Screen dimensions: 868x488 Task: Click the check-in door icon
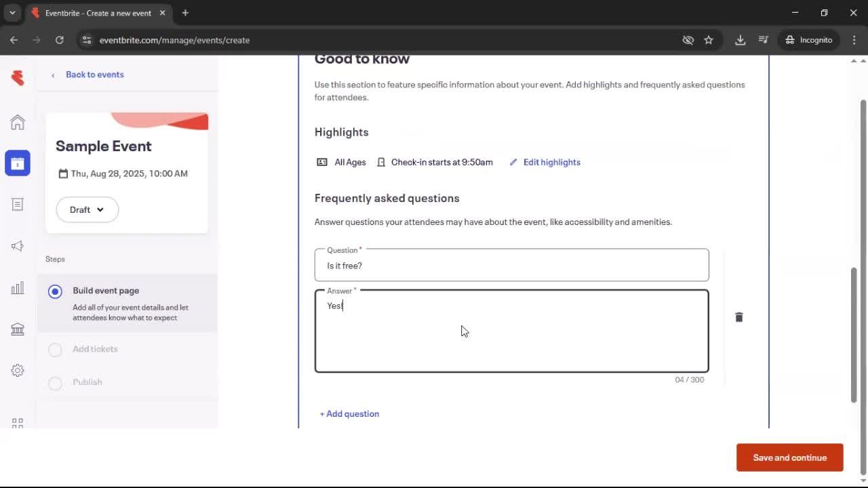pyautogui.click(x=381, y=162)
